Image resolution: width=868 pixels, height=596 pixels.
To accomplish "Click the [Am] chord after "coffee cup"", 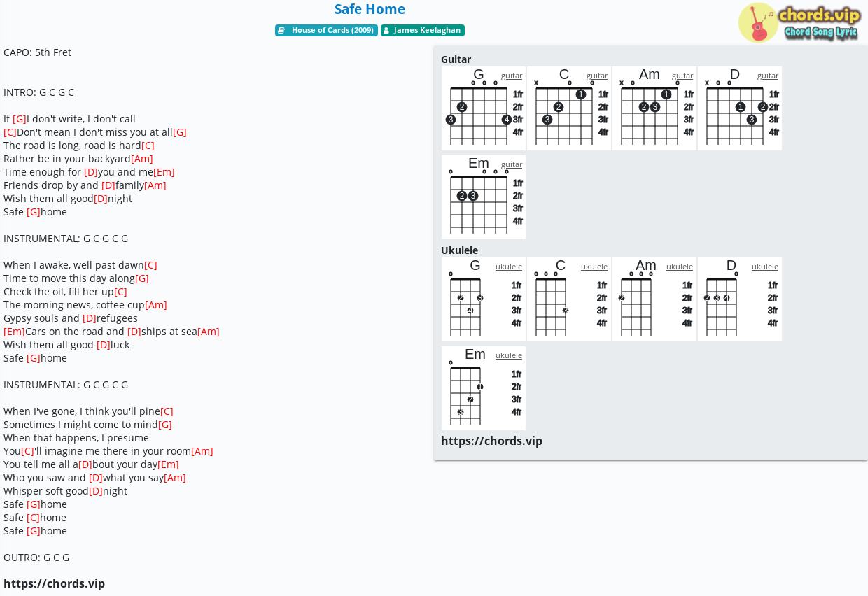I will 156,305.
